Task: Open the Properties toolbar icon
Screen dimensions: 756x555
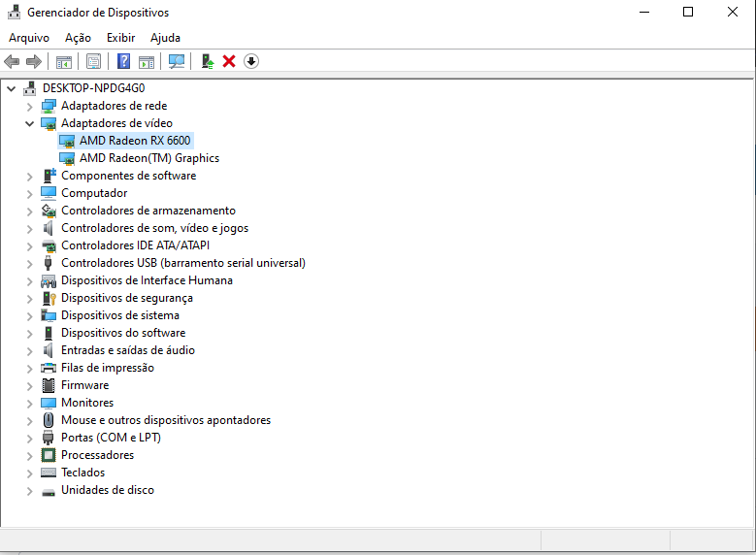Action: (x=93, y=61)
